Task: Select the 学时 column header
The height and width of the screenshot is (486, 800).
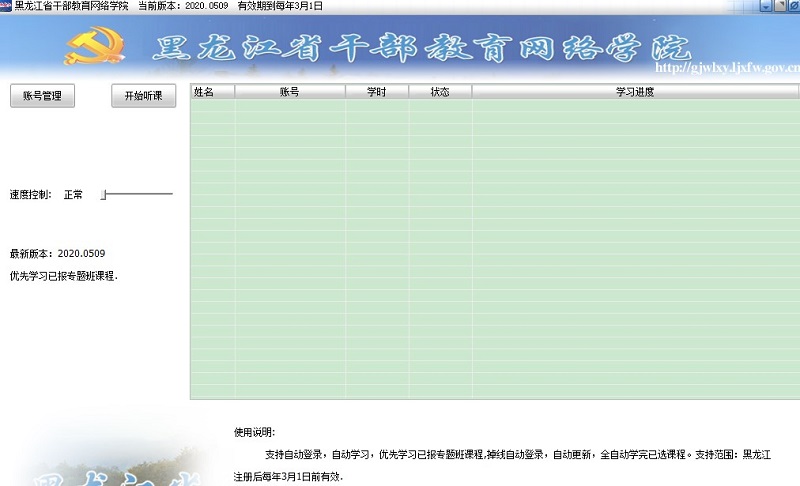Action: (377, 92)
